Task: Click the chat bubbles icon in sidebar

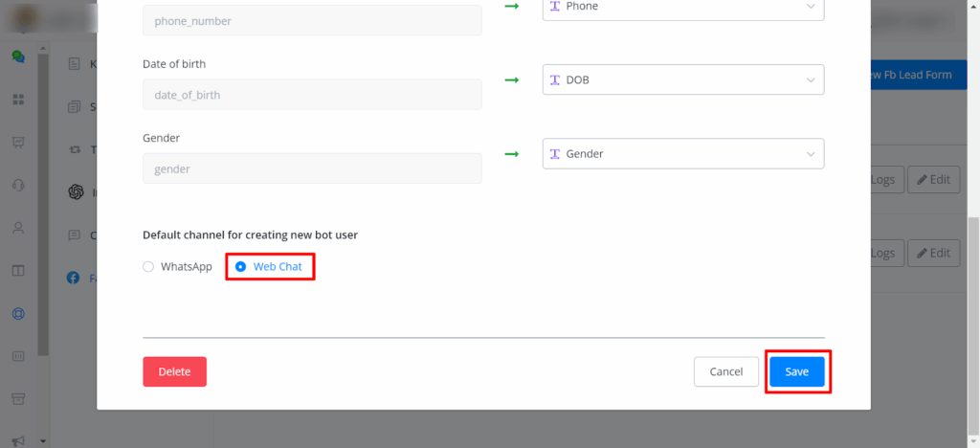Action: (x=18, y=56)
